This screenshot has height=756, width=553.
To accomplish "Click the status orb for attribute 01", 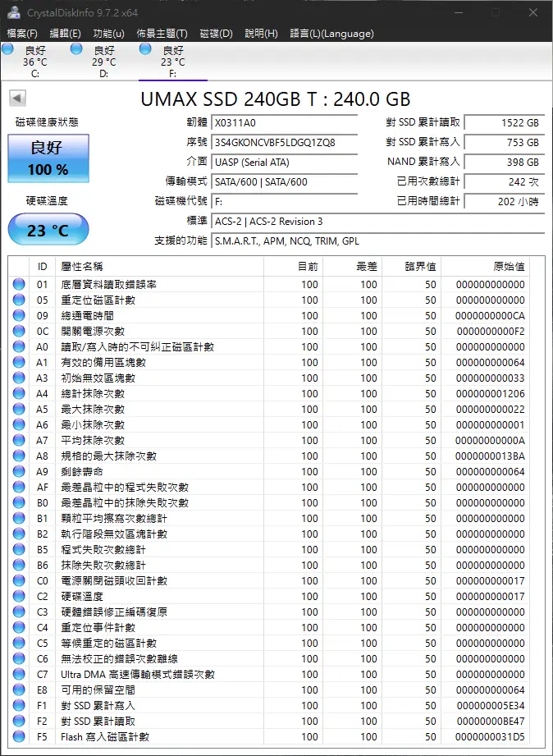I will tap(19, 285).
